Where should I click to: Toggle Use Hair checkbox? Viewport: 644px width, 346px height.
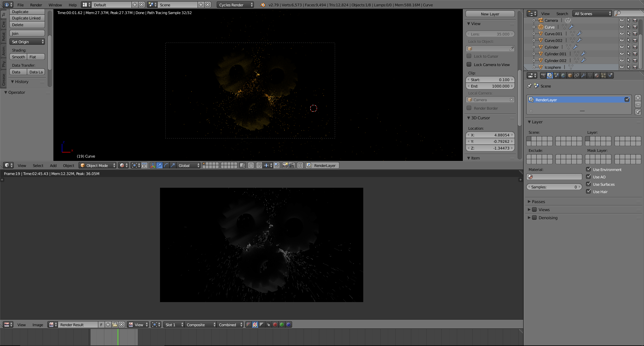(588, 191)
